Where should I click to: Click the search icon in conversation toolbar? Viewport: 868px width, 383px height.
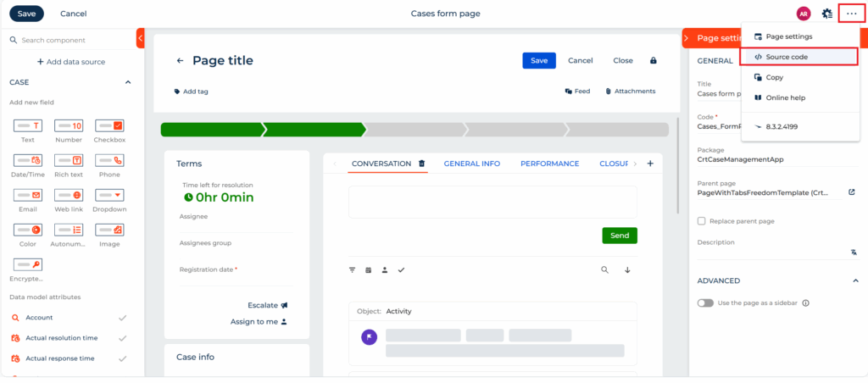point(604,270)
